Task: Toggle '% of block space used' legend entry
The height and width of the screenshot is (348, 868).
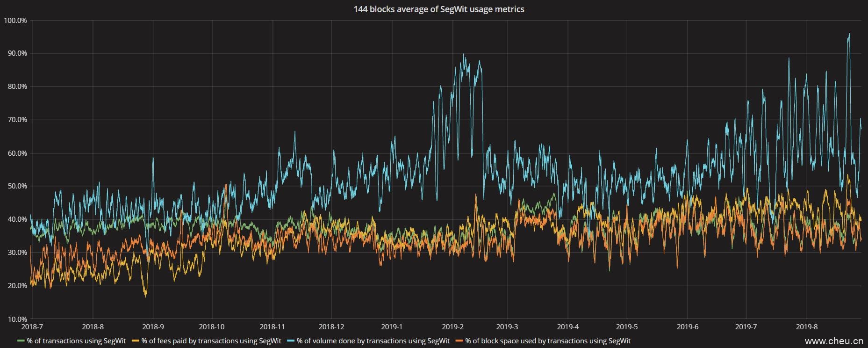Action: 548,341
